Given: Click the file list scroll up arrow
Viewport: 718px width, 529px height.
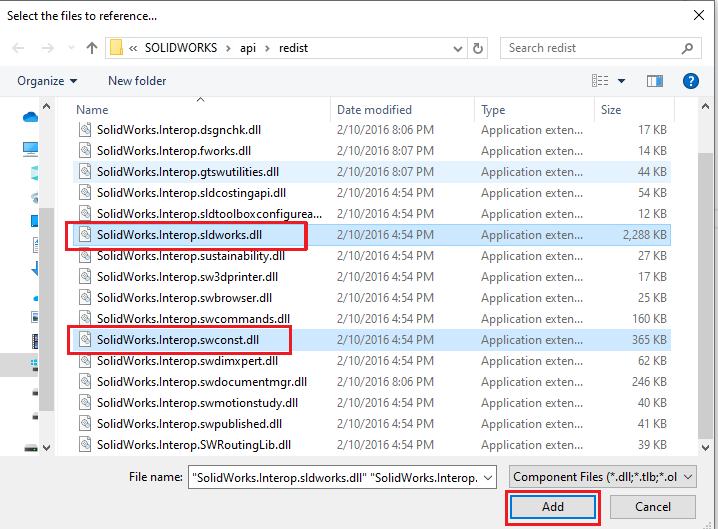Looking at the screenshot, I should tap(705, 107).
